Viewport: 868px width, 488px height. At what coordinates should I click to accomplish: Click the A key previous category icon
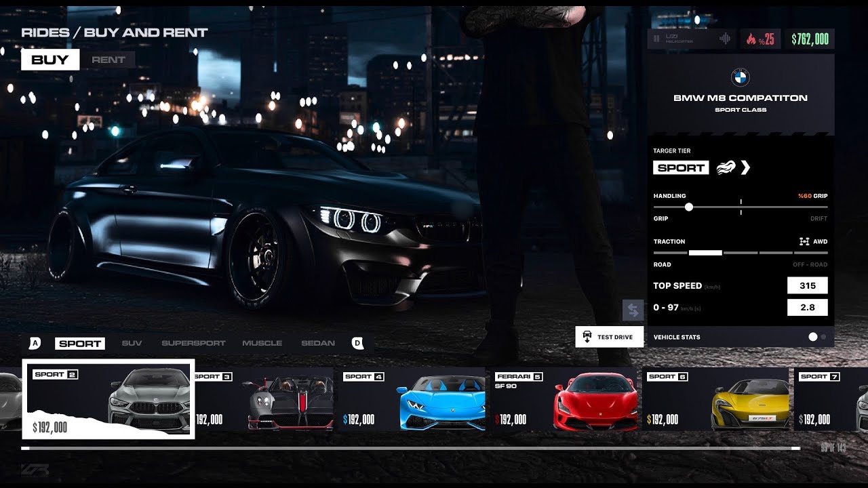click(35, 343)
